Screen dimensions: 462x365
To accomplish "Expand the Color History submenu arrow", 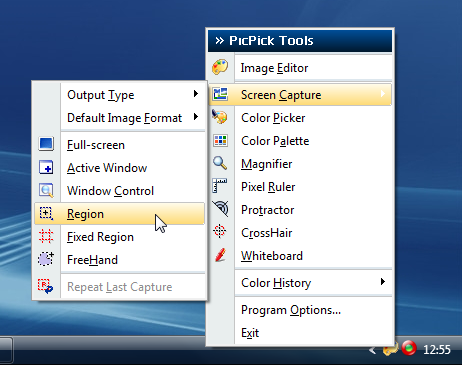I will click(x=383, y=282).
